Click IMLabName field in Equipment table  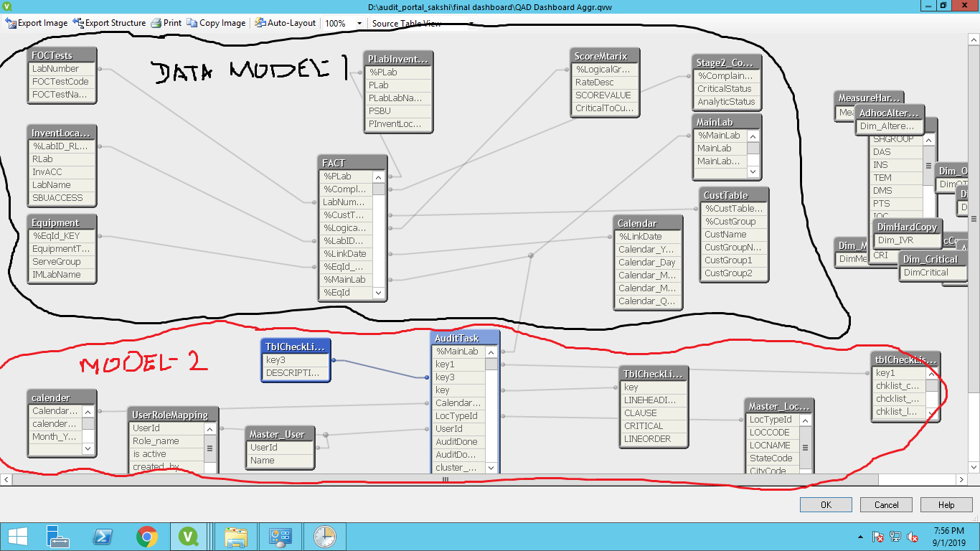click(62, 275)
